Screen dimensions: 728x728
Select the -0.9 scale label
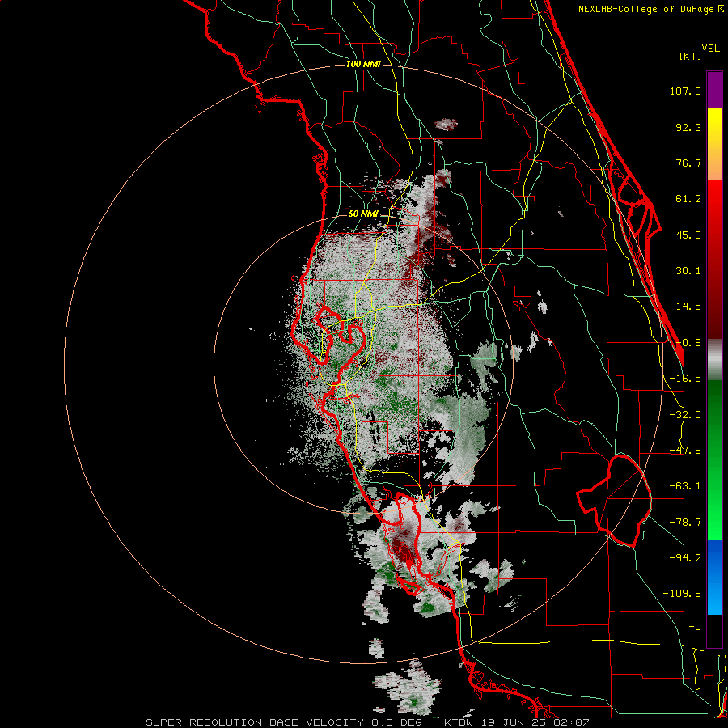point(688,343)
